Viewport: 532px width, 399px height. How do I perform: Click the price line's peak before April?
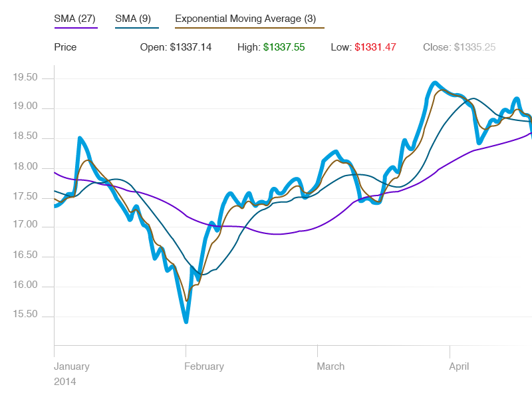tap(435, 82)
